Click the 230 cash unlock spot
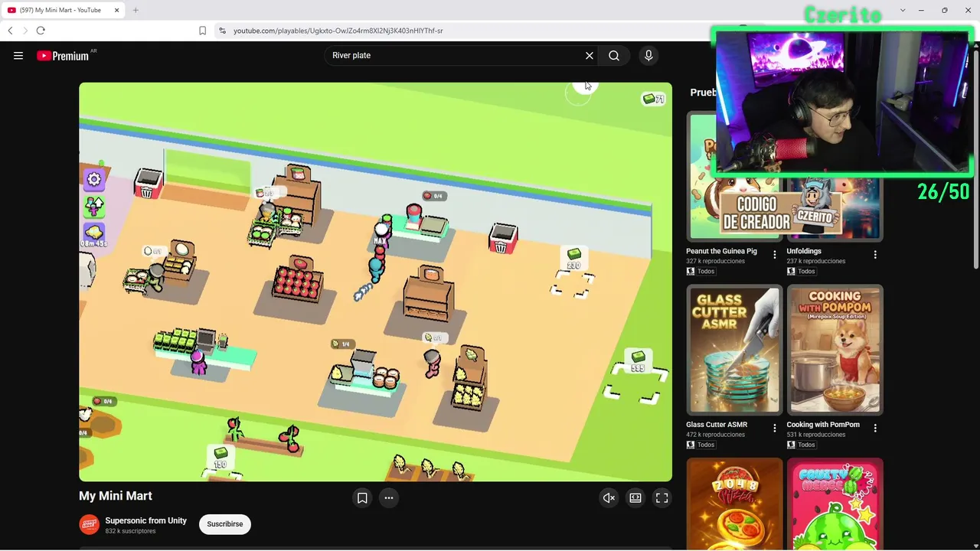The width and height of the screenshot is (980, 551). (573, 271)
